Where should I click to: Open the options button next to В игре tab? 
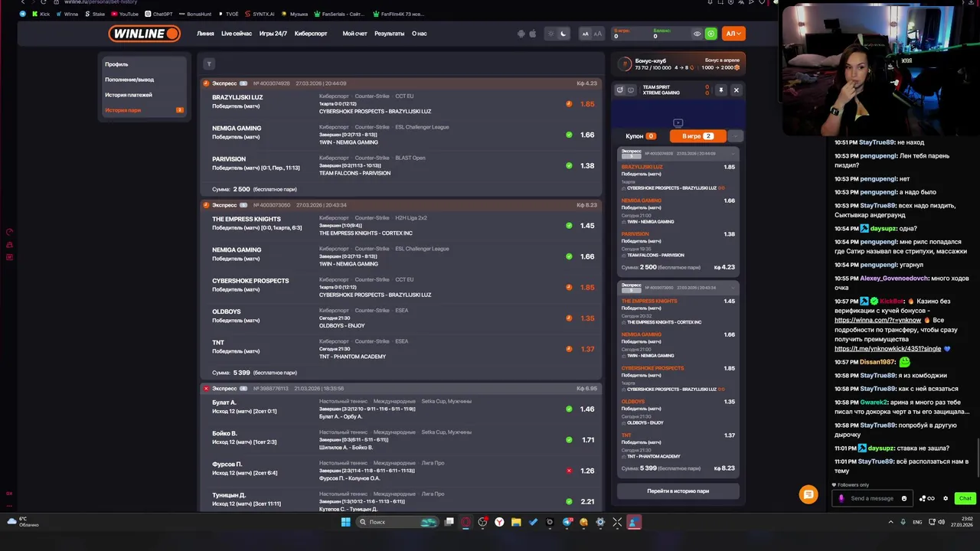pyautogui.click(x=735, y=136)
